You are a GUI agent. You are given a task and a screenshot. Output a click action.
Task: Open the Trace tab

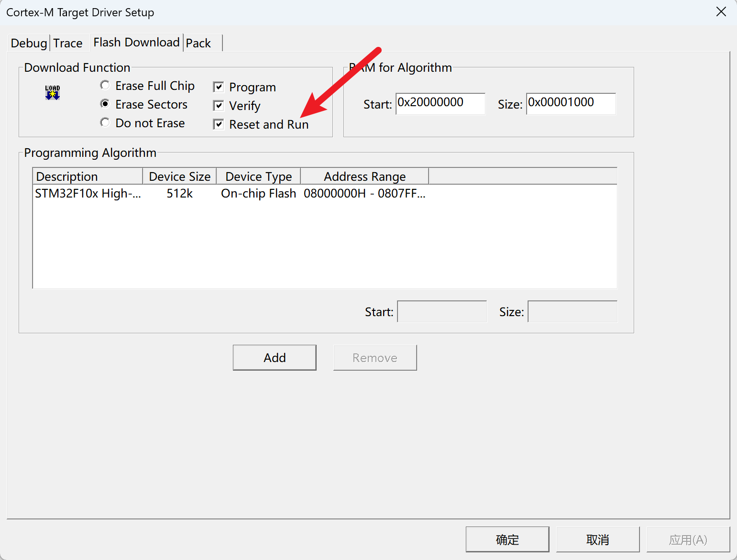click(x=68, y=43)
